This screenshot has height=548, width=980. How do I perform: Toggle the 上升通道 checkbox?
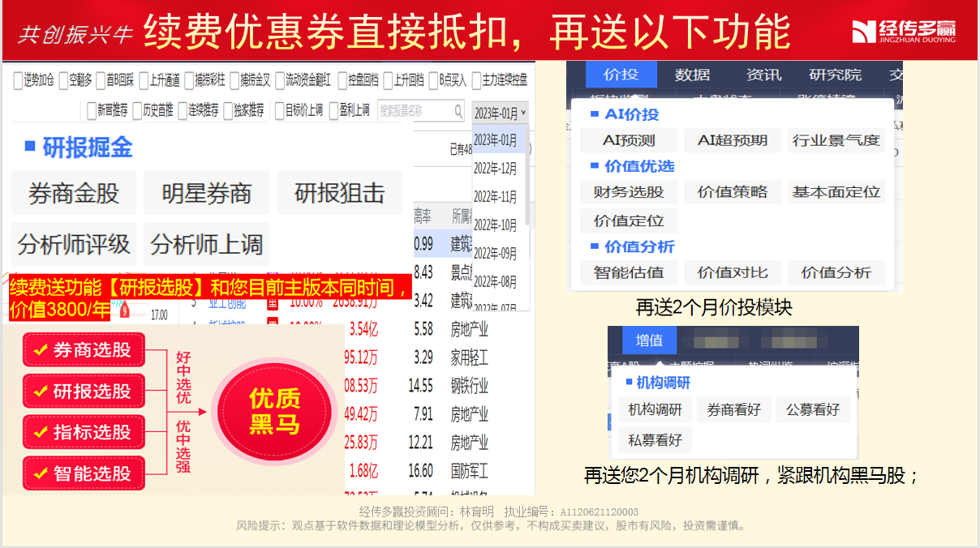(x=144, y=80)
